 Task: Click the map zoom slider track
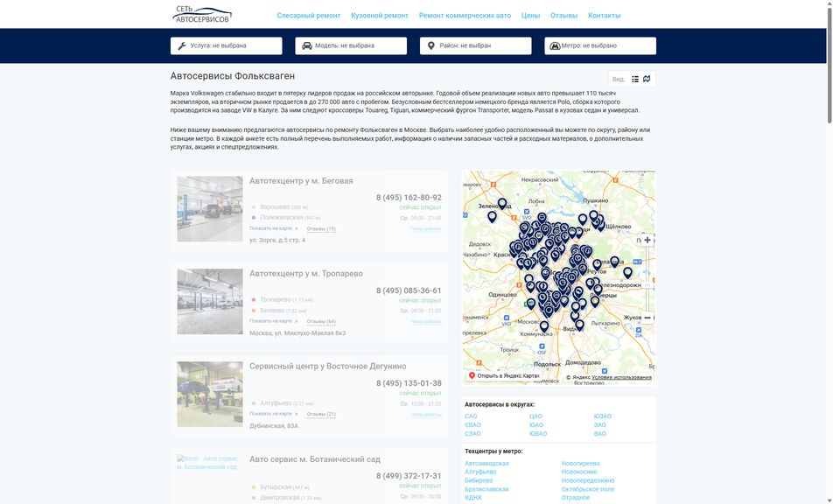tap(647, 279)
